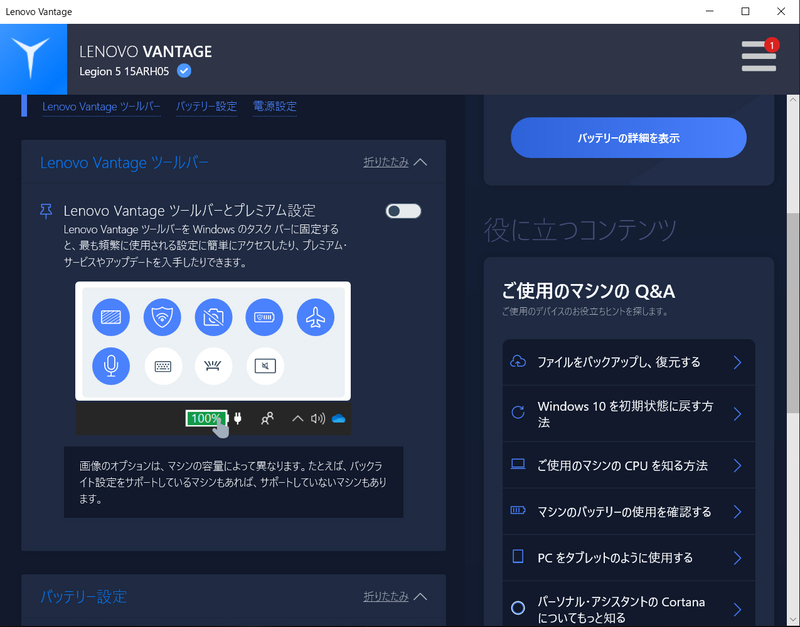Jump to 電源設定 anchor tab
The image size is (800, 627).
[274, 107]
